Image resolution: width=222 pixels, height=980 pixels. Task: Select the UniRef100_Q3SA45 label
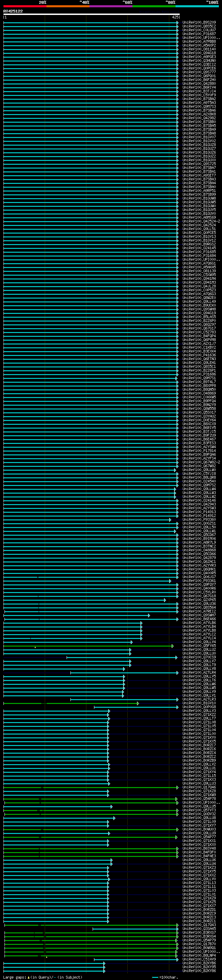199,929
